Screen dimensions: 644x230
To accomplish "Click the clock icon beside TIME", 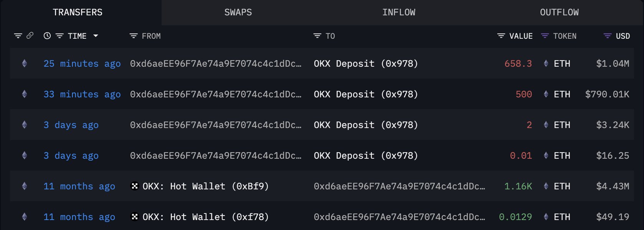I will point(47,36).
